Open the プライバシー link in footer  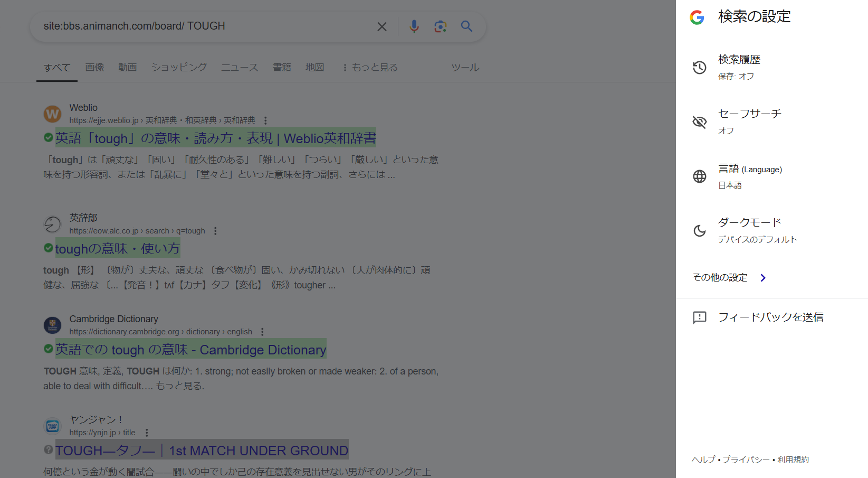(x=746, y=460)
